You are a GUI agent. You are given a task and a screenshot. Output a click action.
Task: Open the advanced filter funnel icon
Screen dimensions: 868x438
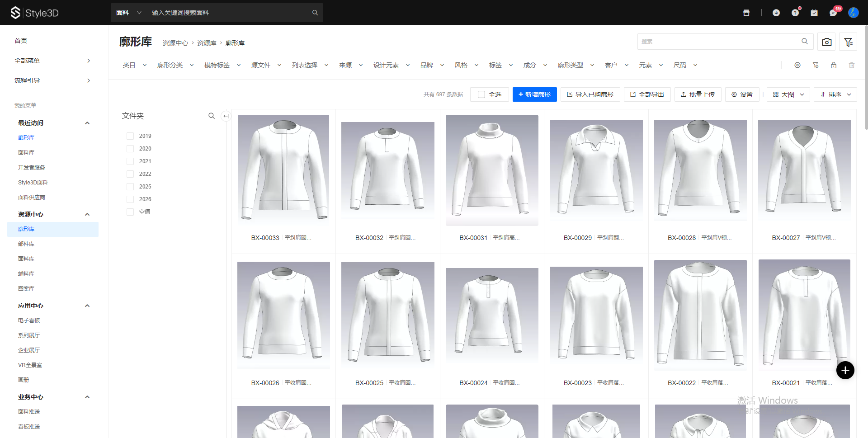pos(848,42)
